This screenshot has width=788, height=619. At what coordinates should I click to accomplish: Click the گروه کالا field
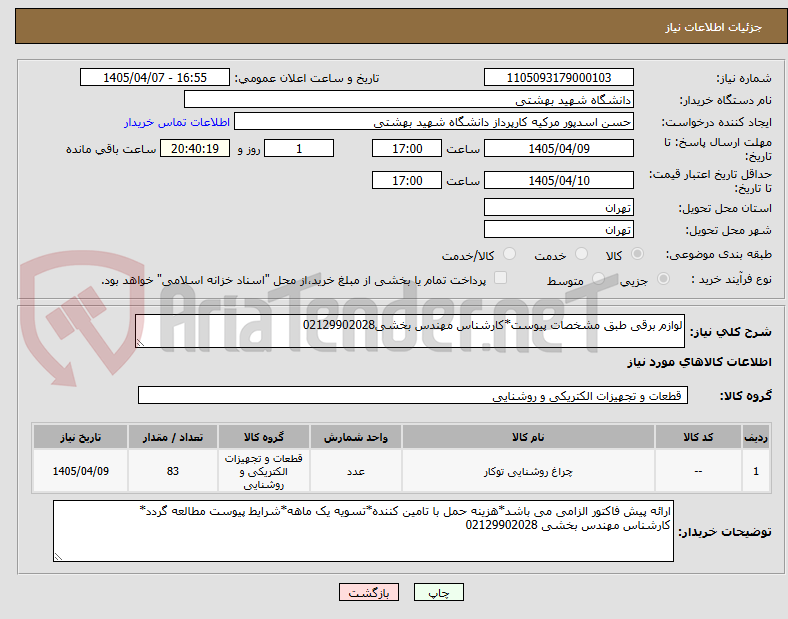coord(413,395)
